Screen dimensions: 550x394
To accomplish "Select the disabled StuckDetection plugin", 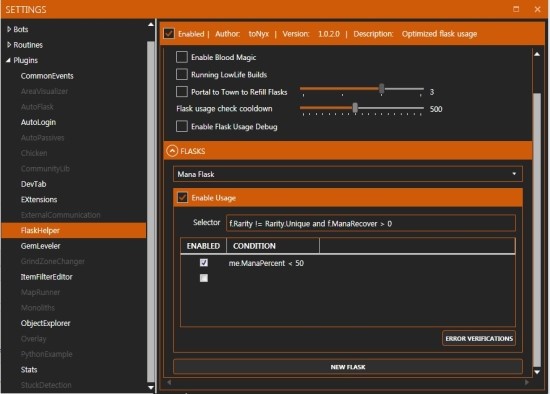I will [46, 385].
